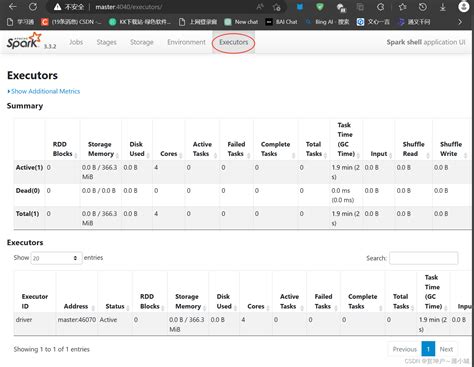The height and width of the screenshot is (367, 474).
Task: Click the browser downloads icon
Action: click(x=443, y=7)
